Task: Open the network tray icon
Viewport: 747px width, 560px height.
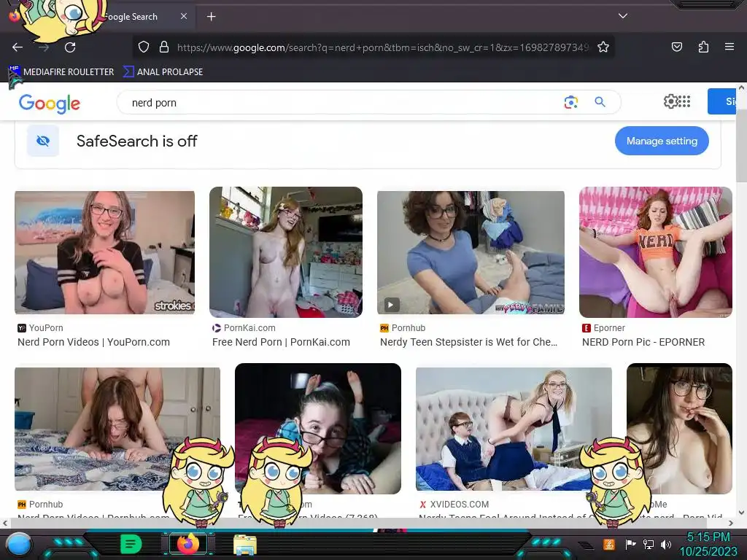Action: pyautogui.click(x=649, y=544)
